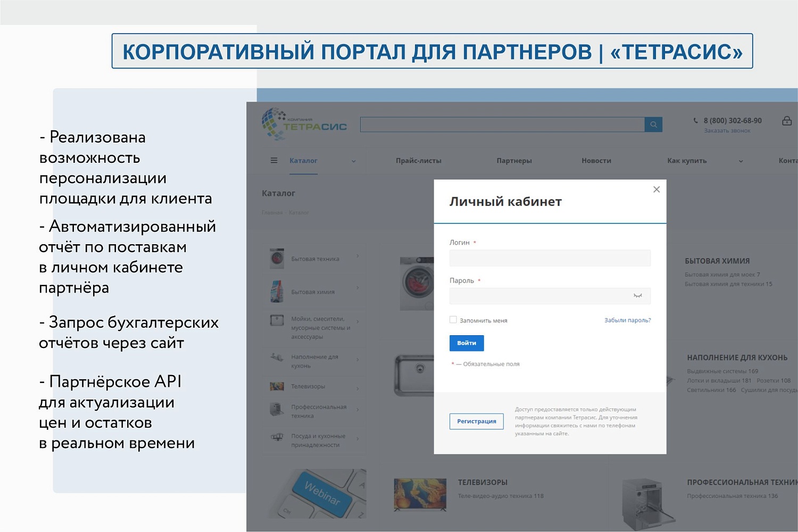This screenshot has height=532, width=798.
Task: Toggle password visibility eye icon
Action: coord(637,296)
